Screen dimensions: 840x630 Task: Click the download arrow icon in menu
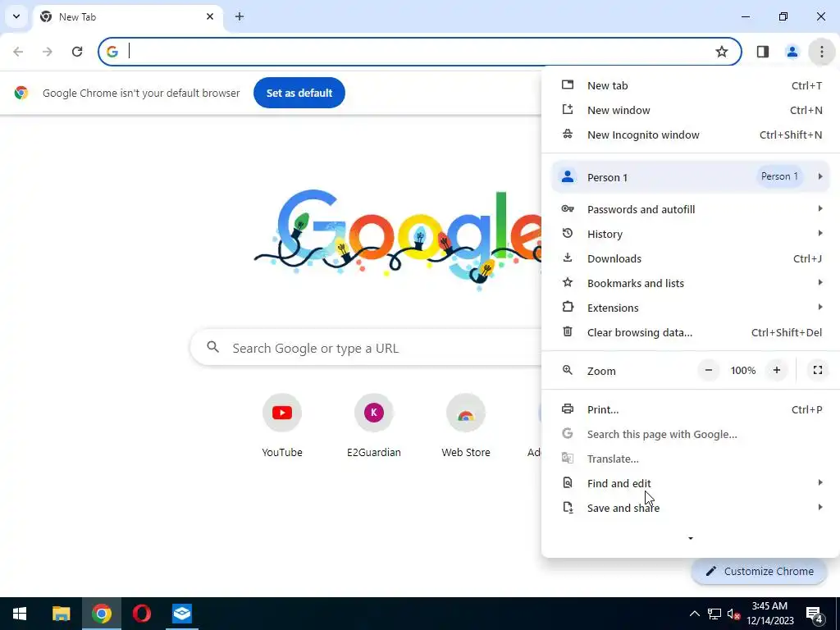tap(568, 258)
